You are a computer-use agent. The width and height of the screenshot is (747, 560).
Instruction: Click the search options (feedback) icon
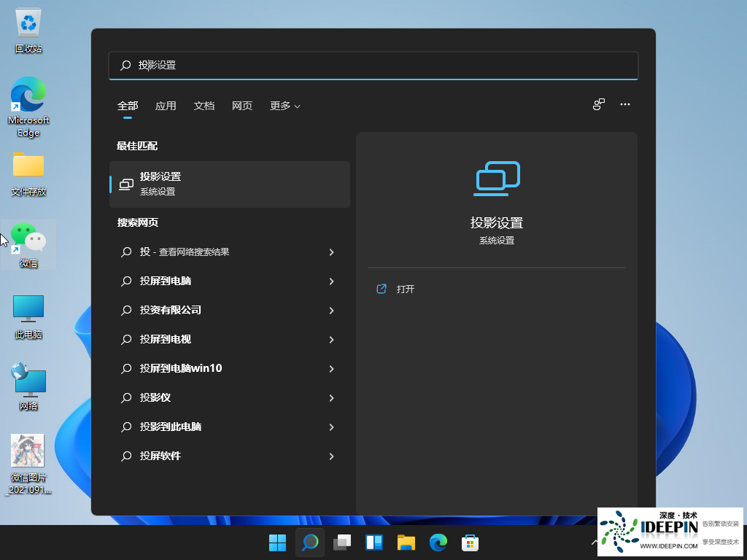[599, 104]
